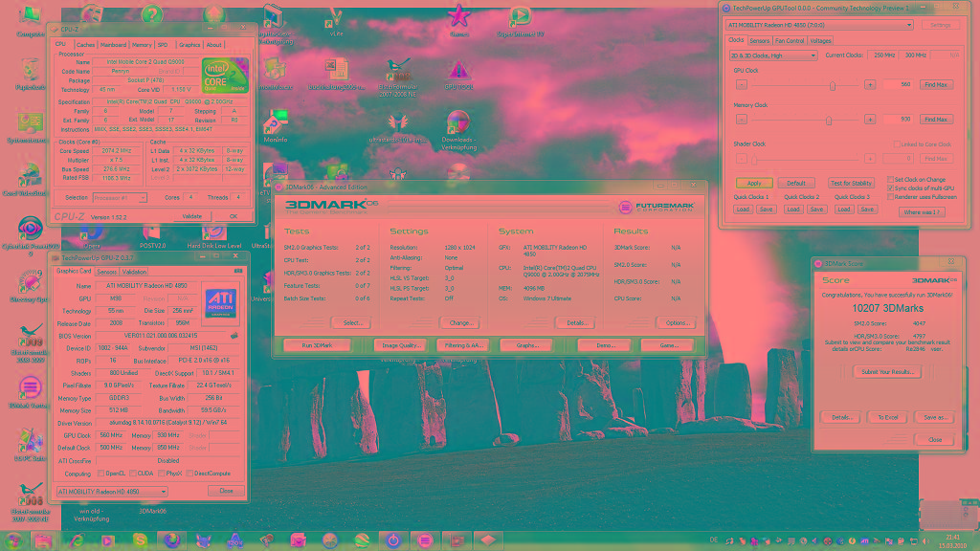Click Find Max beside the GPU Clock
This screenshot has width=980, height=551.
[x=936, y=84]
